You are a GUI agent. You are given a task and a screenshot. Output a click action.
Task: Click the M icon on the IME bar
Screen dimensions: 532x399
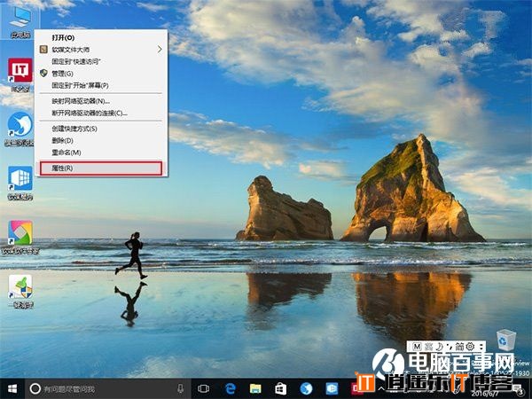pos(418,347)
